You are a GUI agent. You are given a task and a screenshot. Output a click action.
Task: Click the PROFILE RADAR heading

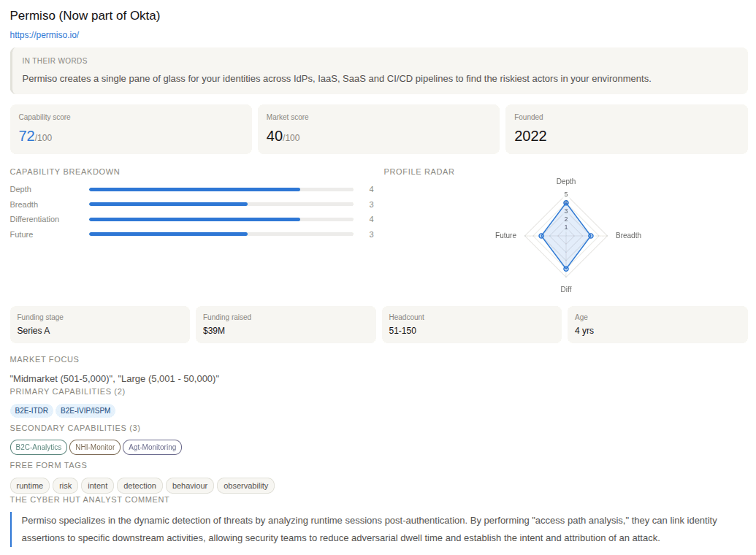(419, 172)
